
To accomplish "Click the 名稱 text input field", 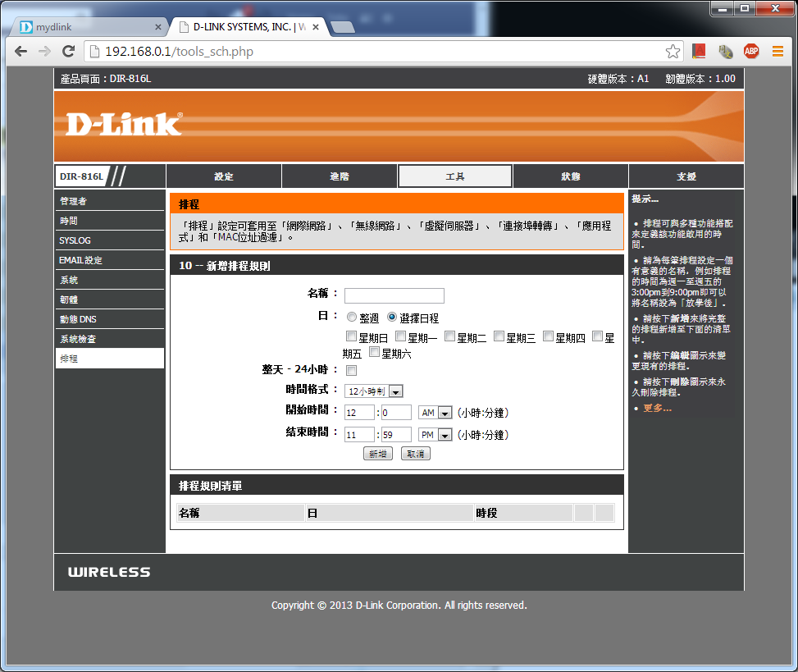I will tap(394, 295).
